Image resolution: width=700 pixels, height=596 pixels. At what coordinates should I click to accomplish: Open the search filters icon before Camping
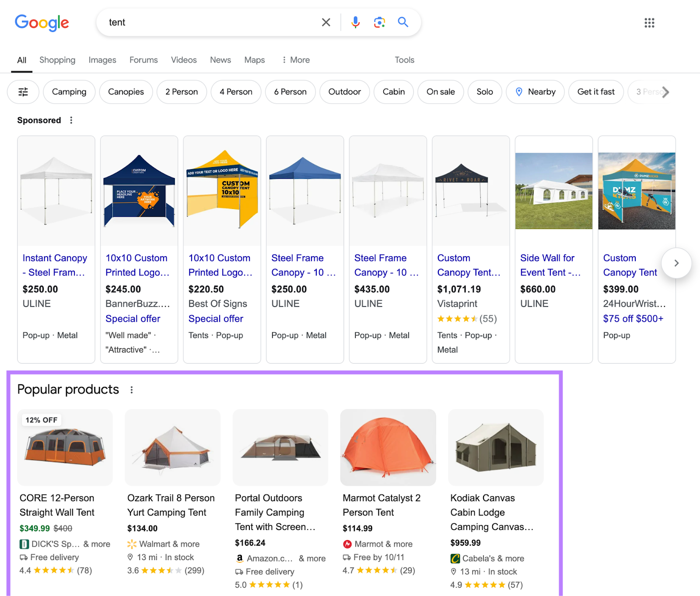click(x=23, y=92)
